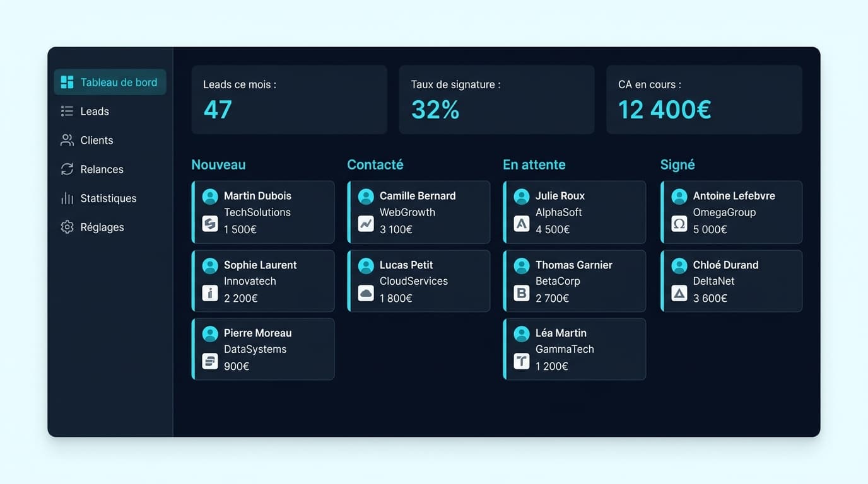Click Camille Bernard avatar icon
The height and width of the screenshot is (484, 868).
pos(366,197)
